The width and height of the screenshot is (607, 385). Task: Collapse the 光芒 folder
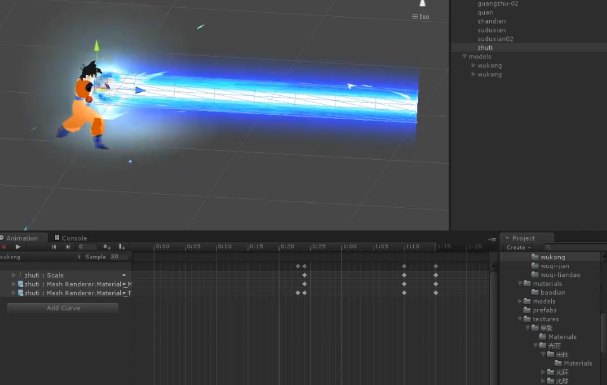coord(535,346)
